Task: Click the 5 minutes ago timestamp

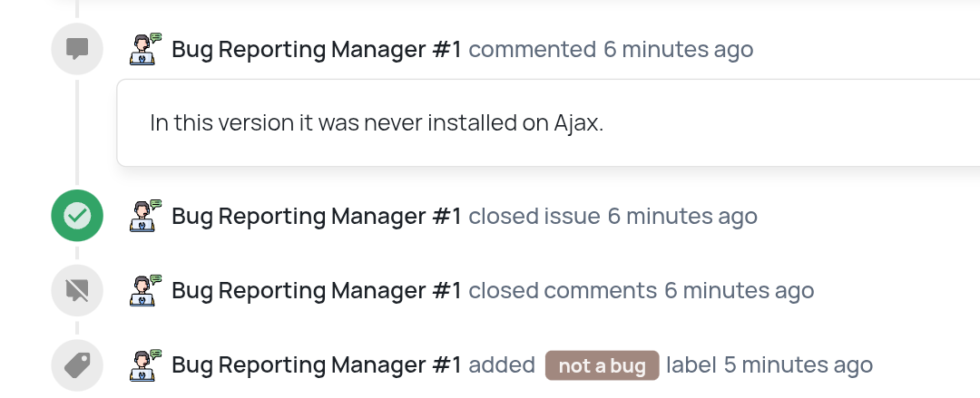Action: pos(798,365)
